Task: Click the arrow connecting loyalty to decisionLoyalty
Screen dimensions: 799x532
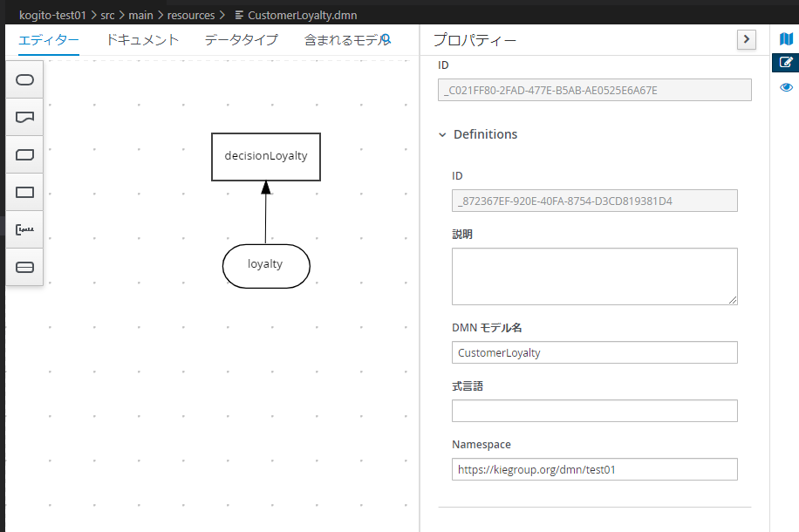Action: [265, 213]
